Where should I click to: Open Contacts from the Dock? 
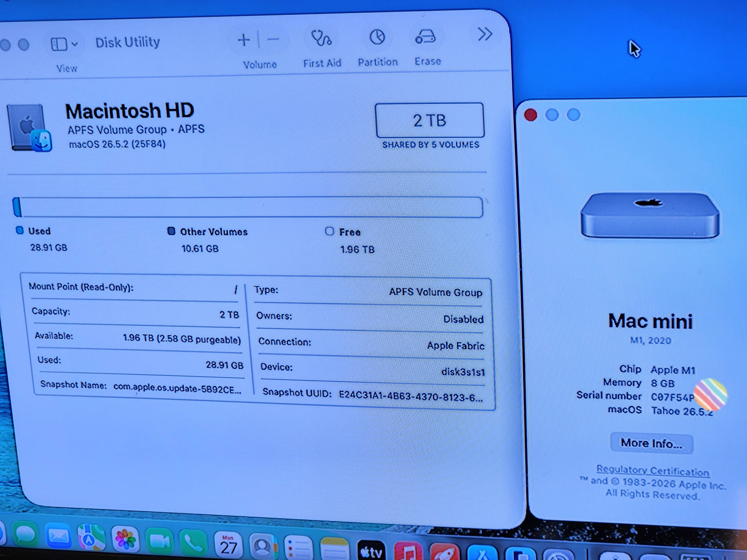(263, 547)
